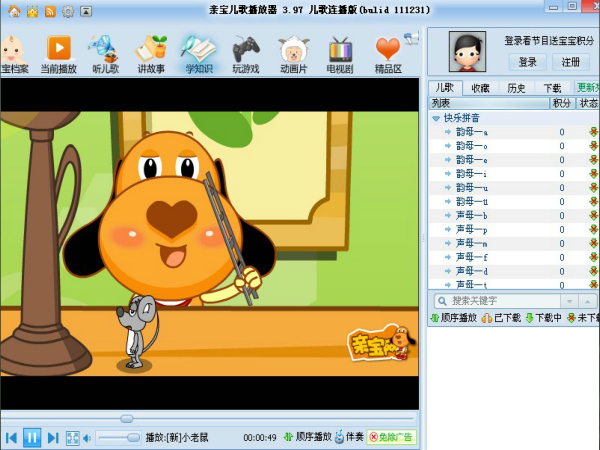Screen dimensions: 600x450
Task: Open the 动画片 cartoon section
Action: [x=293, y=52]
